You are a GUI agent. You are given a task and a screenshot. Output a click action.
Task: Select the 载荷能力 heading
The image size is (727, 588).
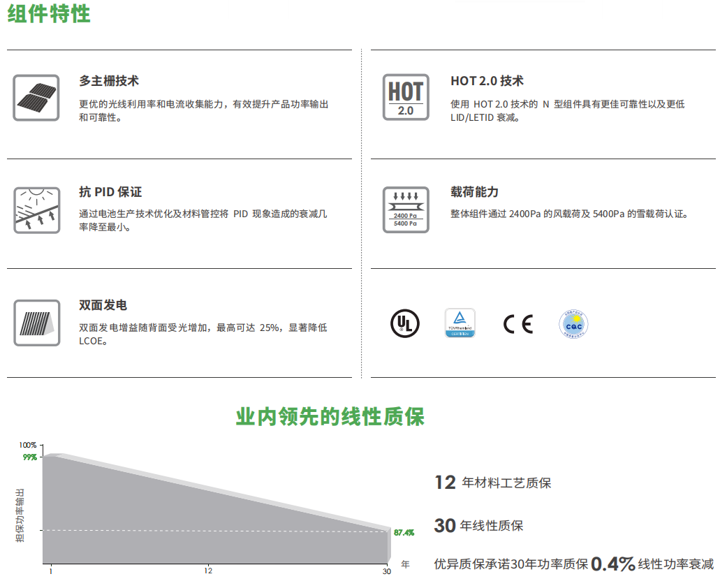pyautogui.click(x=474, y=191)
